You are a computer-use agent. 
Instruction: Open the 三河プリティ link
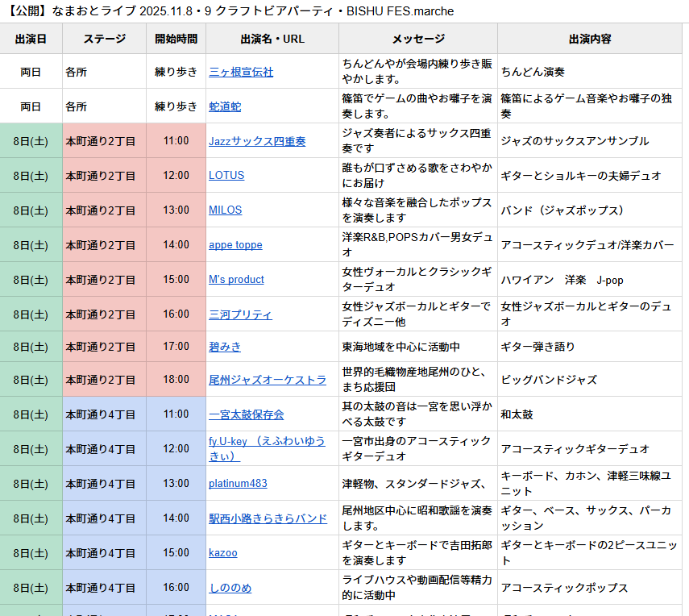pyautogui.click(x=240, y=314)
